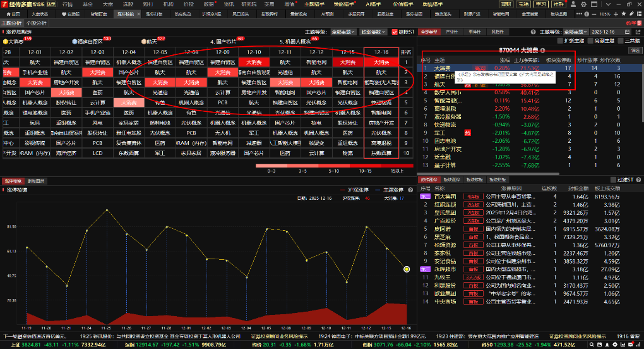Switch to the 个股分析 tab

(x=35, y=23)
